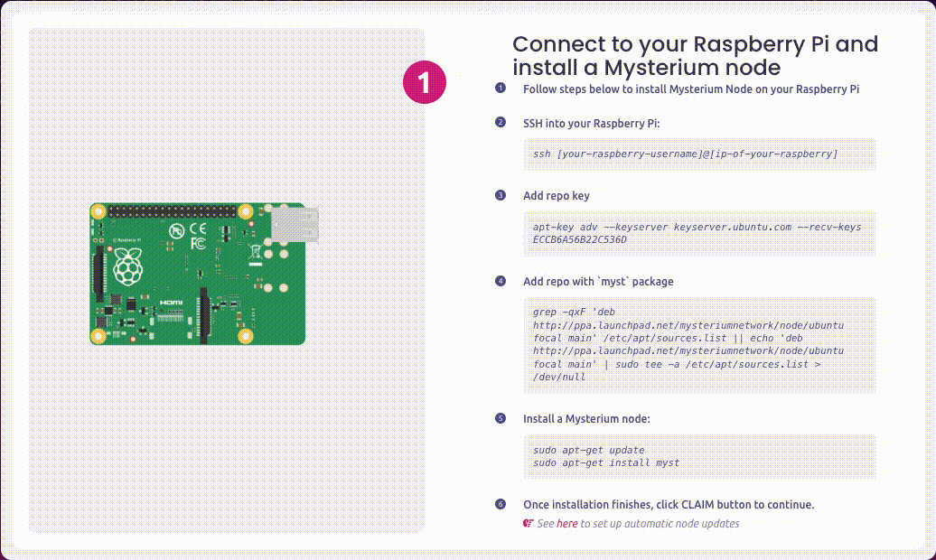This screenshot has width=936, height=560.
Task: Click 'SSH into your Raspberry Pi:' step text
Action: (591, 124)
